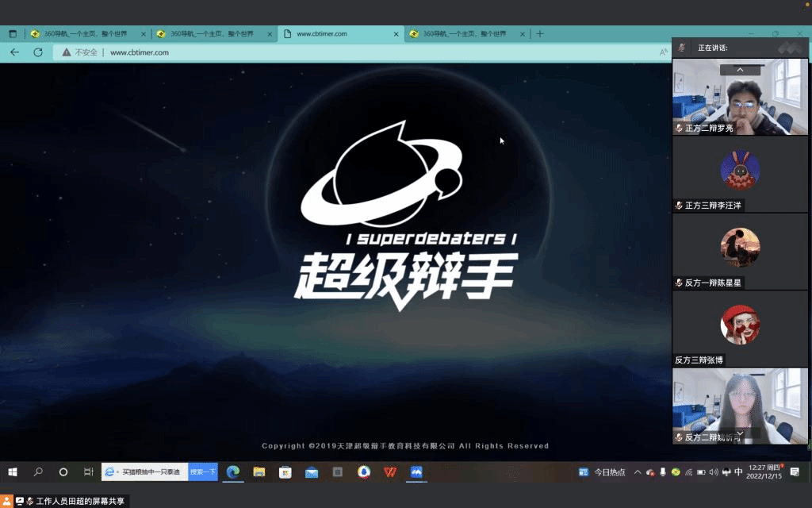Viewport: 812px width, 508px height.
Task: Open Microsoft Store from the taskbar
Action: [285, 472]
